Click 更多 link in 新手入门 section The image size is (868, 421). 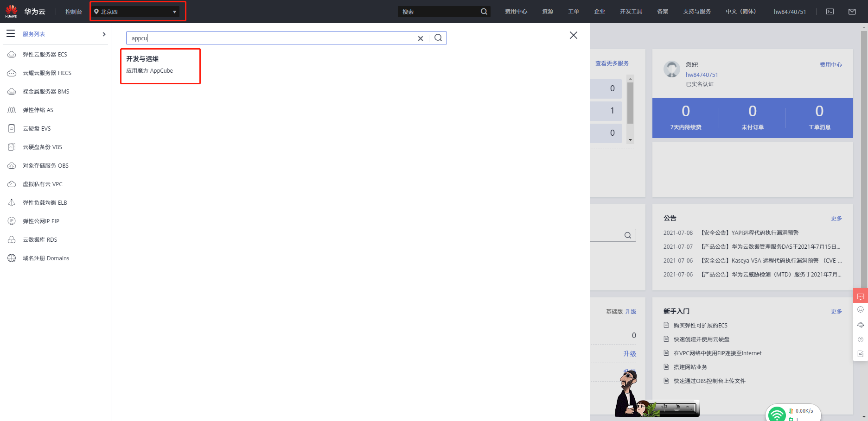pos(836,311)
